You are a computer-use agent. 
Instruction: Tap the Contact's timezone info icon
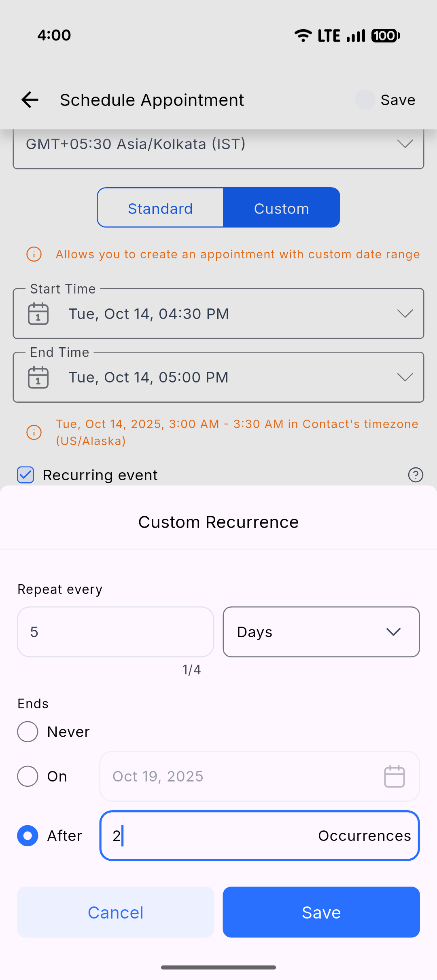[x=34, y=432]
